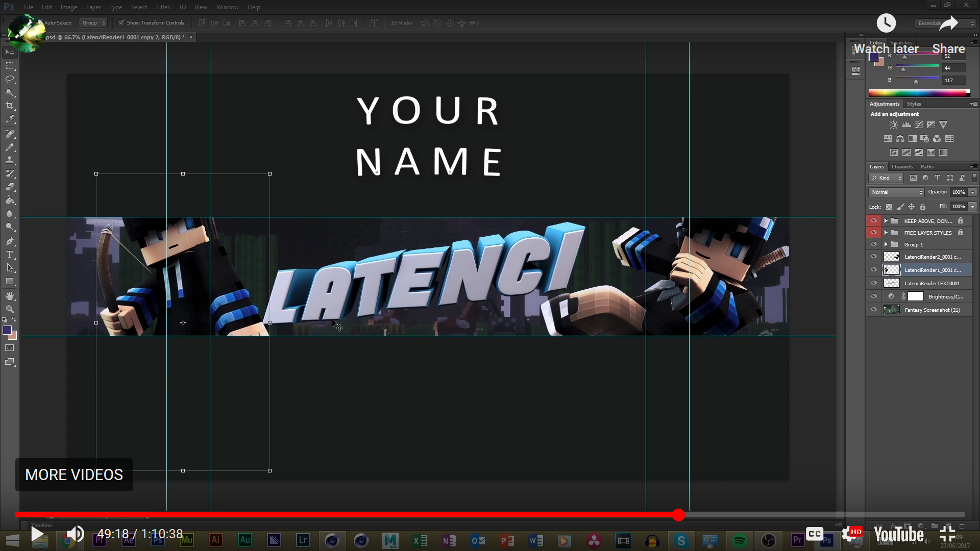
Task: Open the Window menu
Action: coord(227,7)
